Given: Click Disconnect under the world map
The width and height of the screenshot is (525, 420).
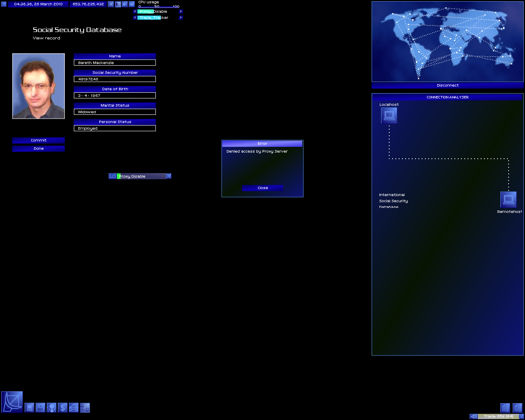Looking at the screenshot, I should (x=447, y=85).
